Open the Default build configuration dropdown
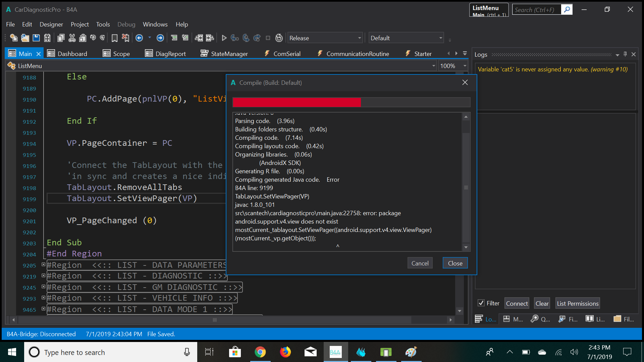 (440, 38)
